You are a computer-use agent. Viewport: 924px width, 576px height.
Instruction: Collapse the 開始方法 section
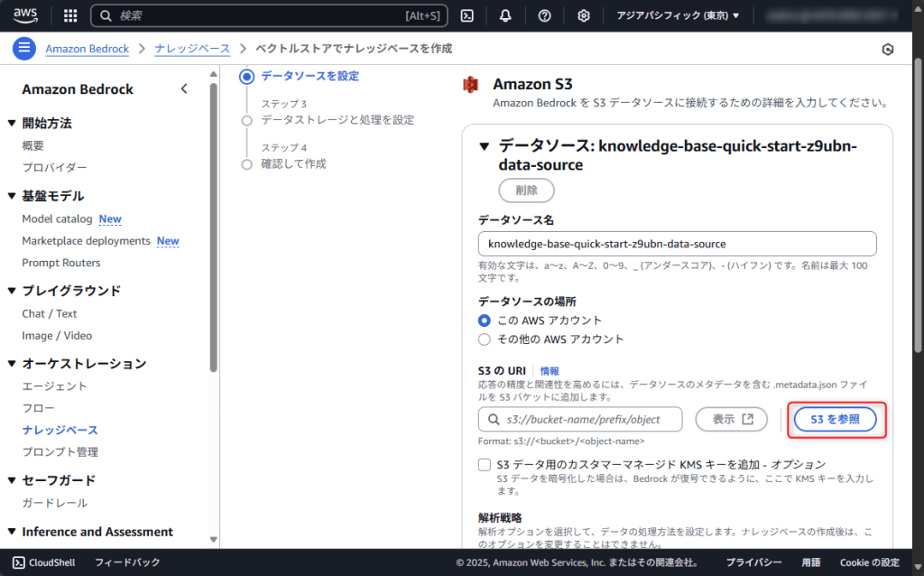click(11, 123)
